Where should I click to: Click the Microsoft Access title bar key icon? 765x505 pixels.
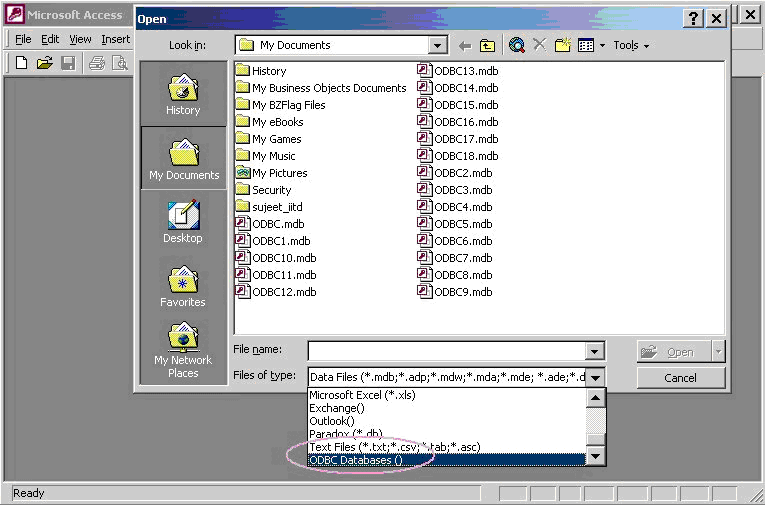[x=15, y=14]
